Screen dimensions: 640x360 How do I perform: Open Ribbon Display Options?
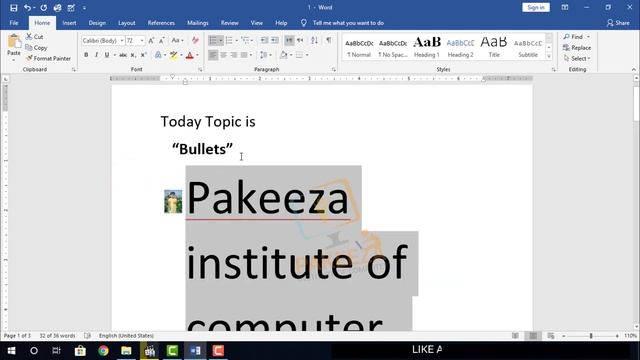(565, 7)
